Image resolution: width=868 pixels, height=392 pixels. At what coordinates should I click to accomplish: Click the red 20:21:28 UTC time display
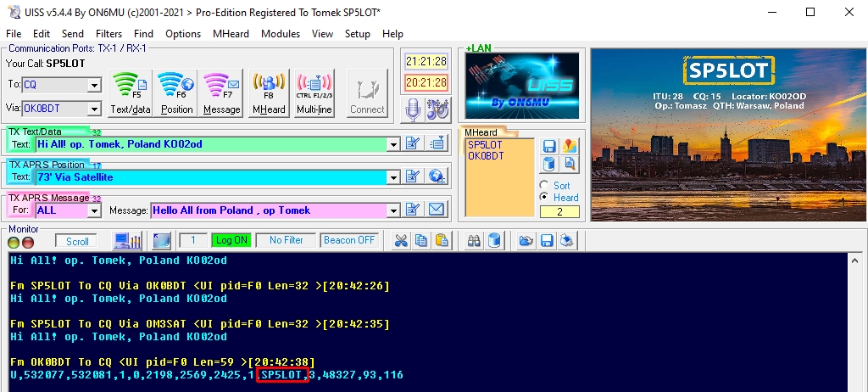[426, 82]
